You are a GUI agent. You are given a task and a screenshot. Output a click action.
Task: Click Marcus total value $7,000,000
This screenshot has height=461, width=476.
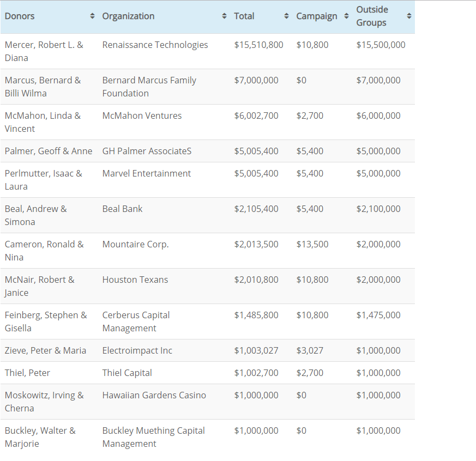(256, 80)
